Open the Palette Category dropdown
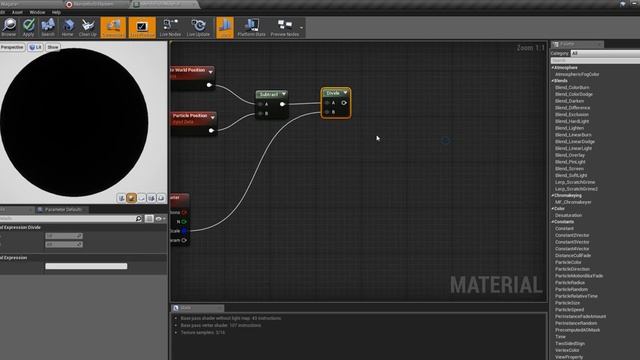Screen dimensions: 640x360 pos(605,53)
